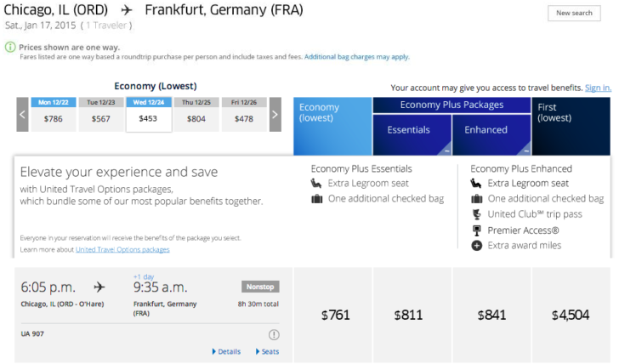The image size is (619, 364).
Task: Click the Nonstop badge
Action: click(260, 287)
